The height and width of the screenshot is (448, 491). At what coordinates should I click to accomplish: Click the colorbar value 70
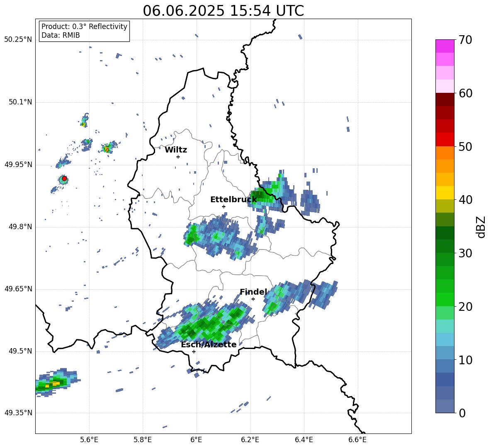point(465,40)
